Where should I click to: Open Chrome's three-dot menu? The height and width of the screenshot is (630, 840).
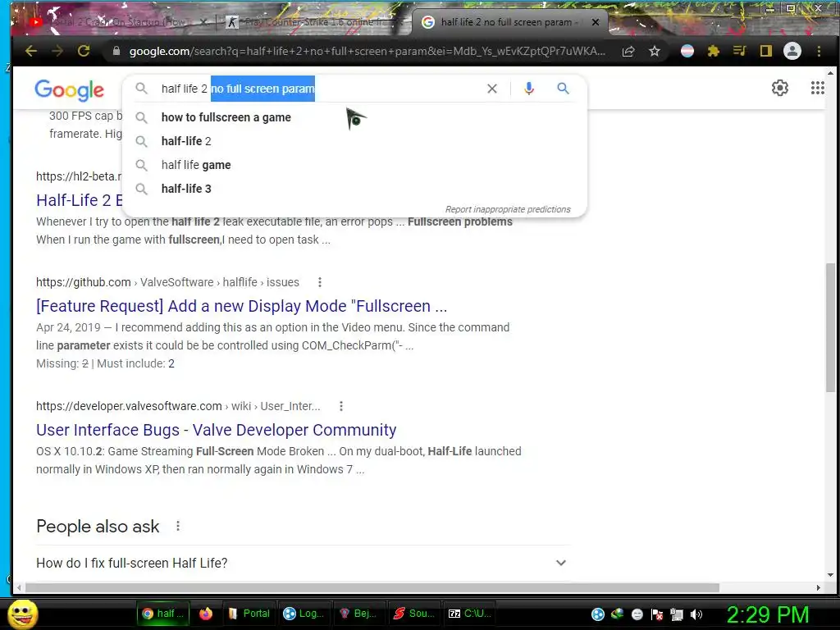(x=819, y=51)
